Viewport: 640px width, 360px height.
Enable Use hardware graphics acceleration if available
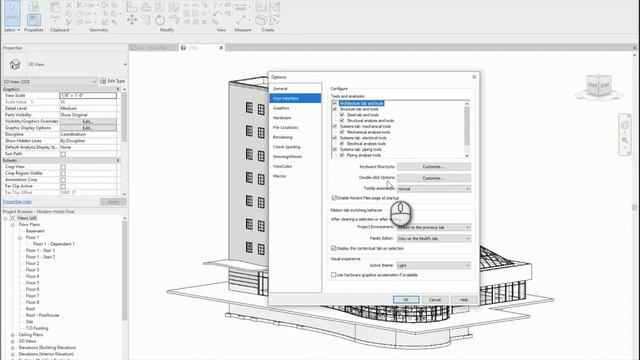tap(333, 275)
